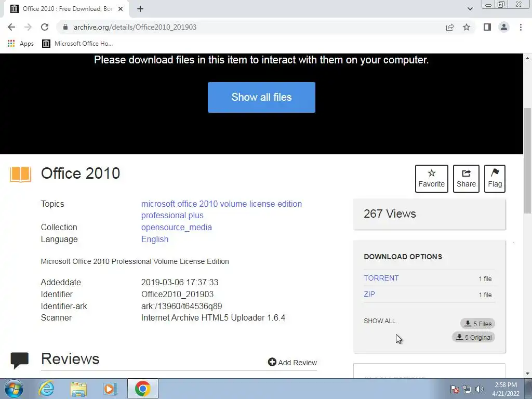The width and height of the screenshot is (532, 399).
Task: Open the Chrome profile avatar
Action: coord(504,27)
